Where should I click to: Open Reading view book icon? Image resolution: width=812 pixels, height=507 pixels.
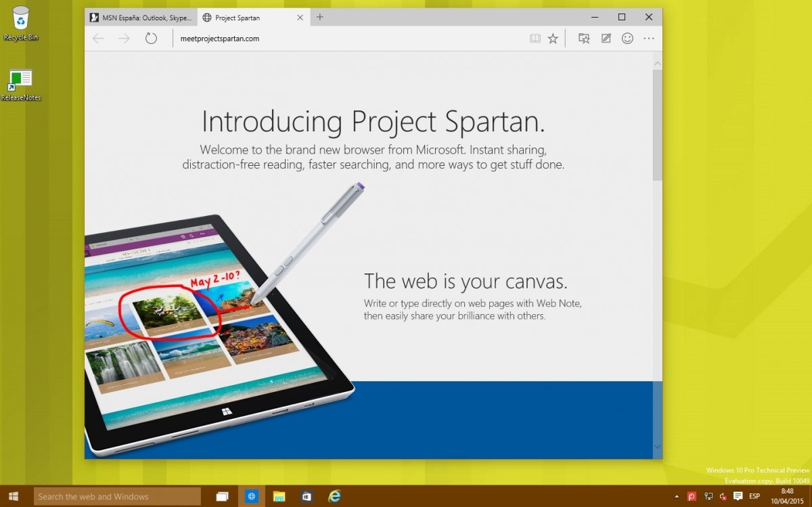pyautogui.click(x=535, y=39)
